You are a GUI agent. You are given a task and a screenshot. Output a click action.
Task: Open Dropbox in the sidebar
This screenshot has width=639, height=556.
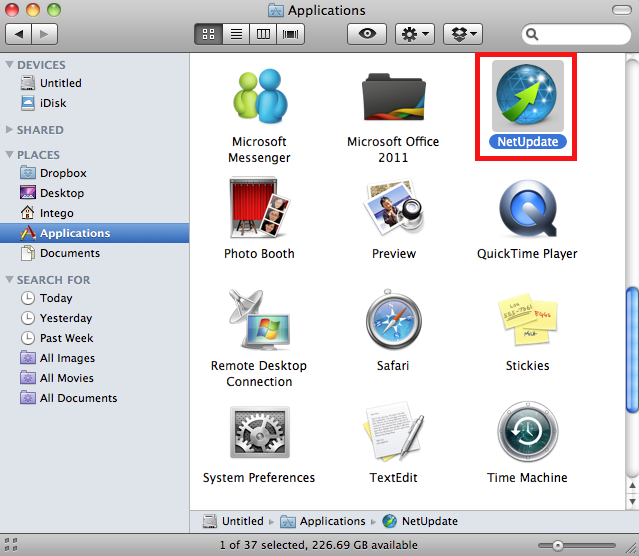[95, 173]
